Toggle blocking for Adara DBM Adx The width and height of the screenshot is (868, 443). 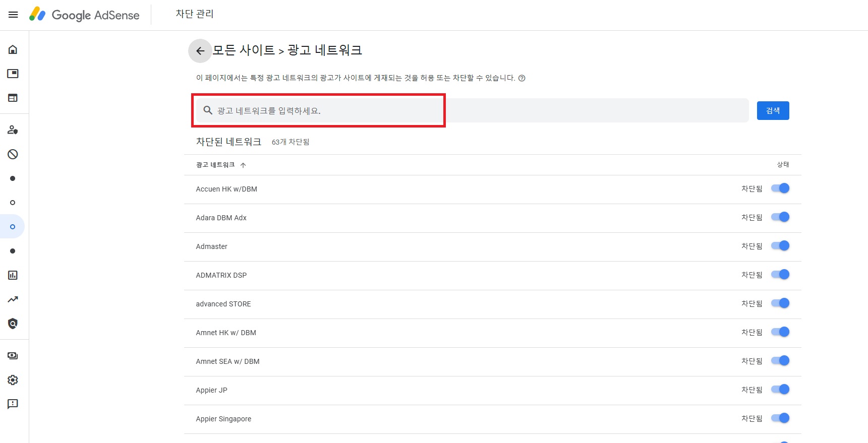[780, 217]
